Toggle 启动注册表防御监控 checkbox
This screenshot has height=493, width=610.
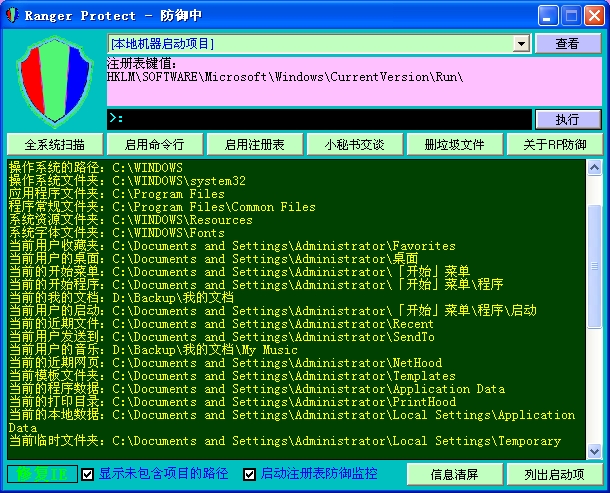coord(249,474)
